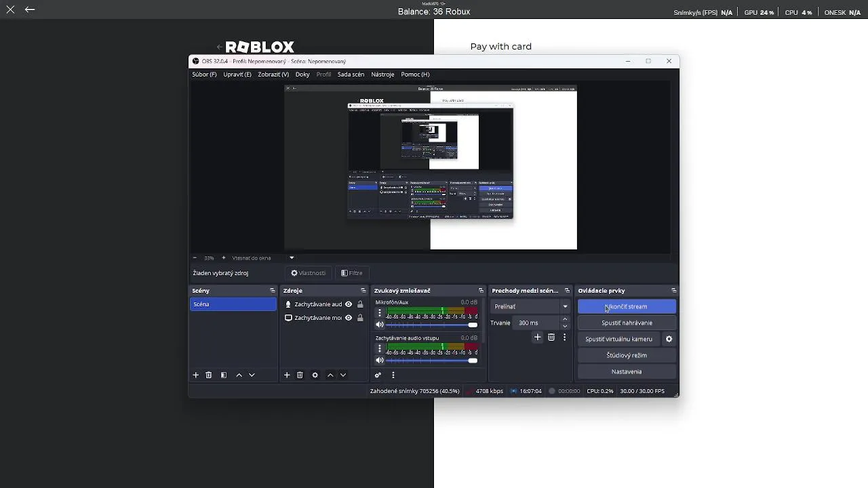Increase Trvanie duration with up stepper
Screen dimensions: 868x488
click(x=565, y=319)
